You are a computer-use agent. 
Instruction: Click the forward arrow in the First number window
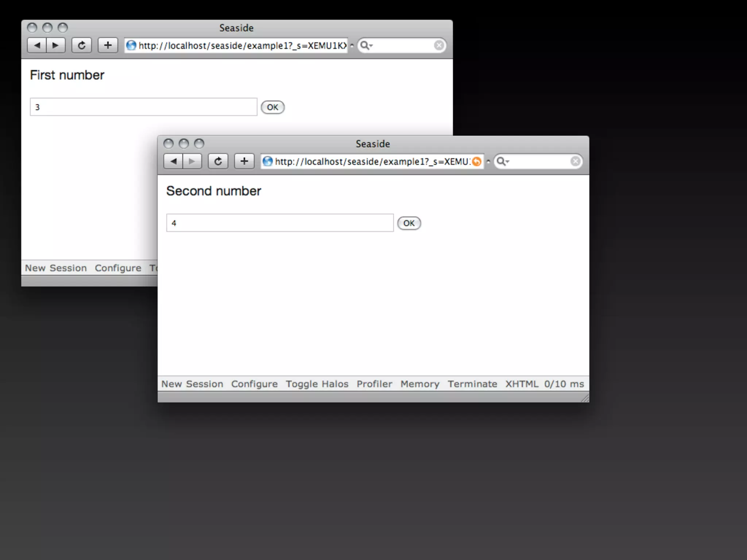tap(56, 46)
